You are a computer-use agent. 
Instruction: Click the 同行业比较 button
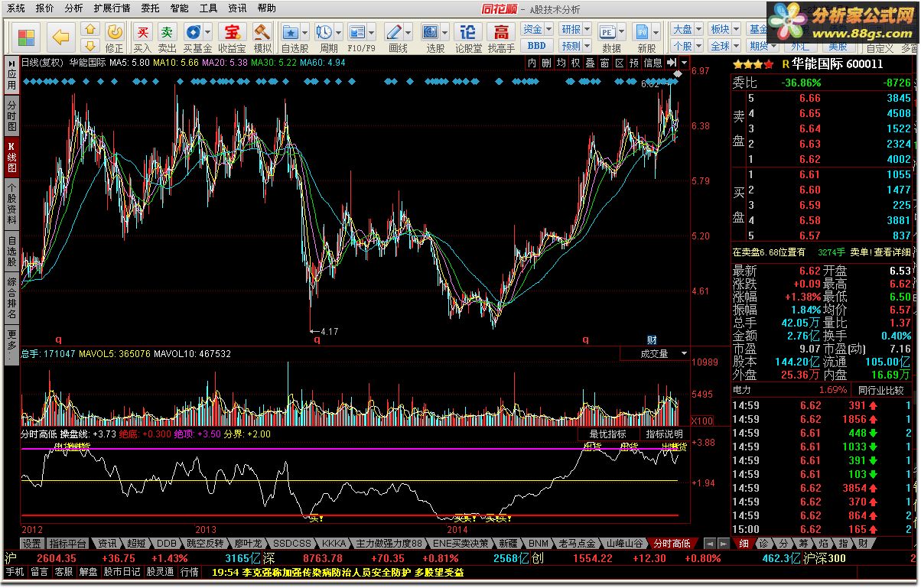pyautogui.click(x=880, y=390)
